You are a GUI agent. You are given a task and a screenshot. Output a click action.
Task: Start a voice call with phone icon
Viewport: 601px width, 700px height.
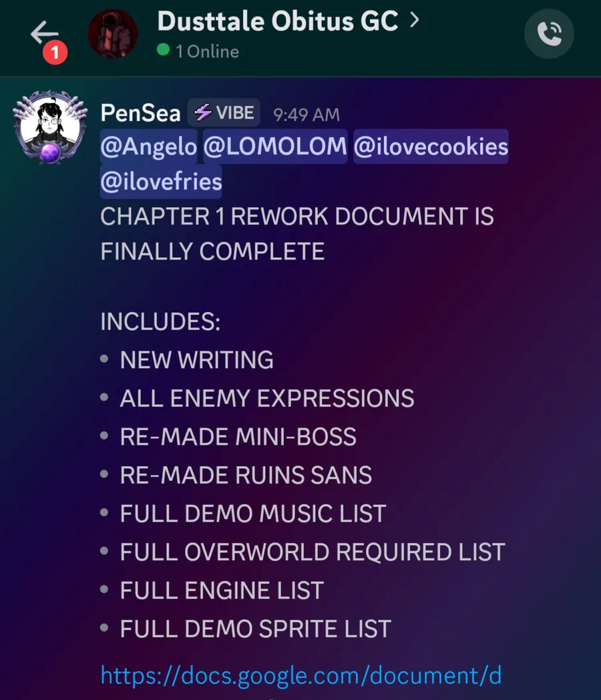[x=549, y=33]
